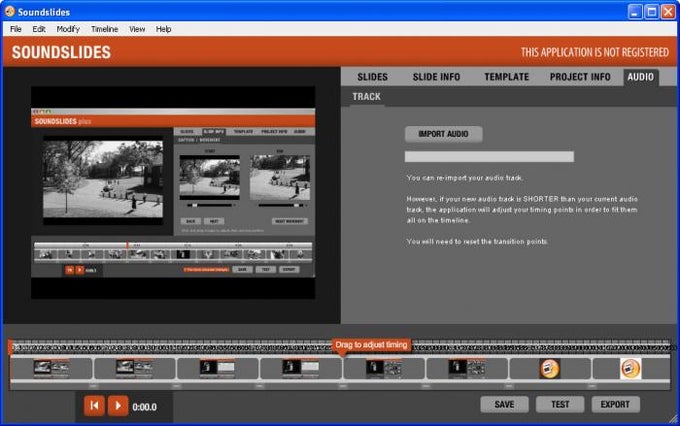Select the fifth slide thumbnail in timeline

(x=384, y=368)
